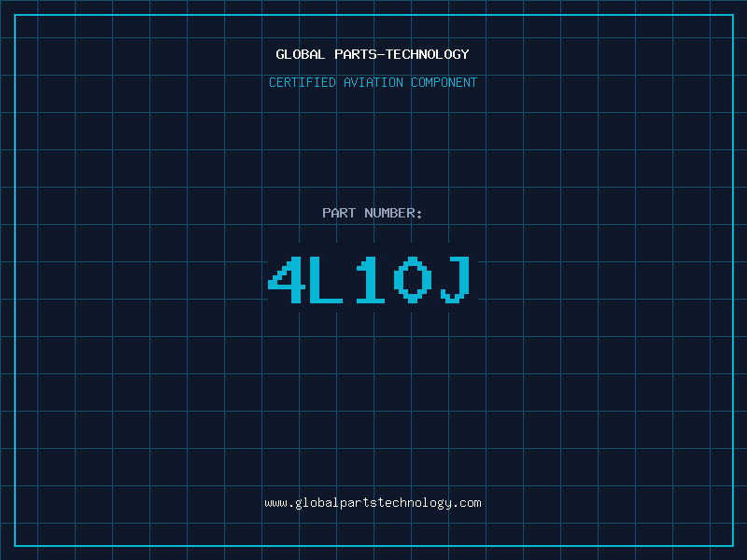Click globalpartstechnology in the website address
The image size is (747, 560).
[x=373, y=503]
